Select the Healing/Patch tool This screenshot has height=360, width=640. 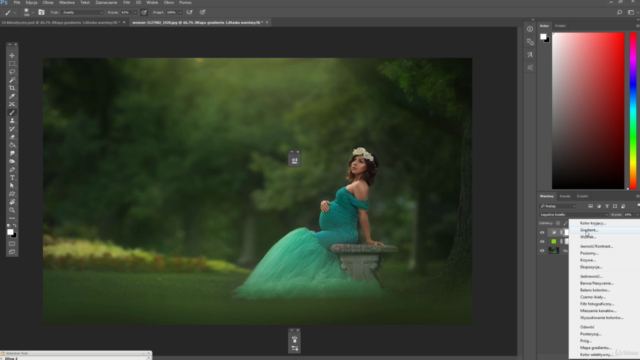click(12, 104)
